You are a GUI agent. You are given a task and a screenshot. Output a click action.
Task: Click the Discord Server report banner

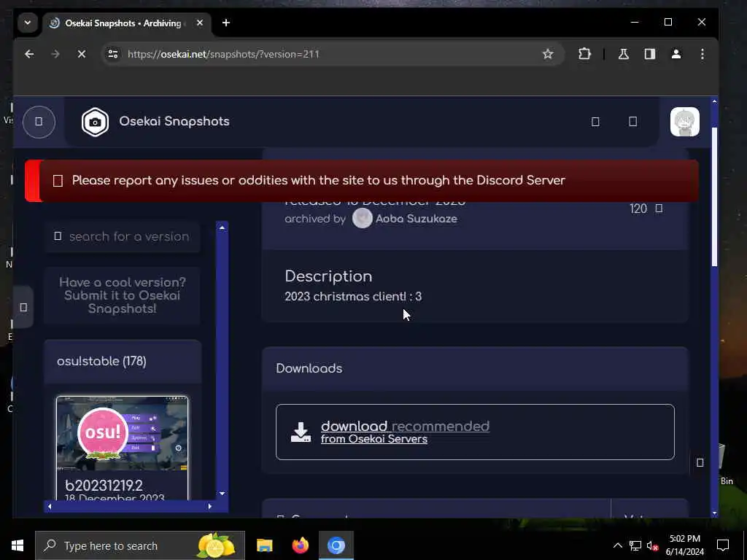click(x=362, y=181)
